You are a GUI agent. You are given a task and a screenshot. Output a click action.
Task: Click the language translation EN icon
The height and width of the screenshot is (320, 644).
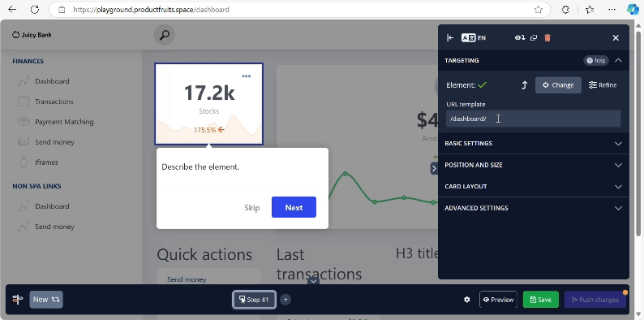474,38
